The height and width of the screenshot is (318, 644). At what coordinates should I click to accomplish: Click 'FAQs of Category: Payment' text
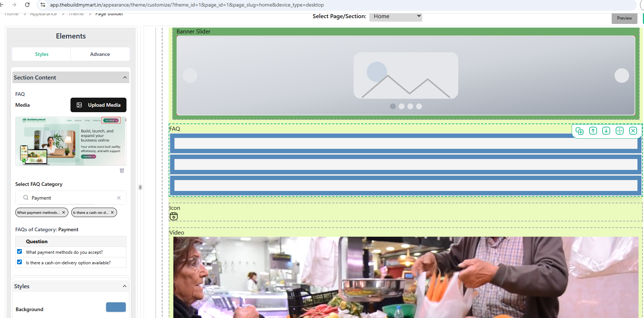(47, 229)
